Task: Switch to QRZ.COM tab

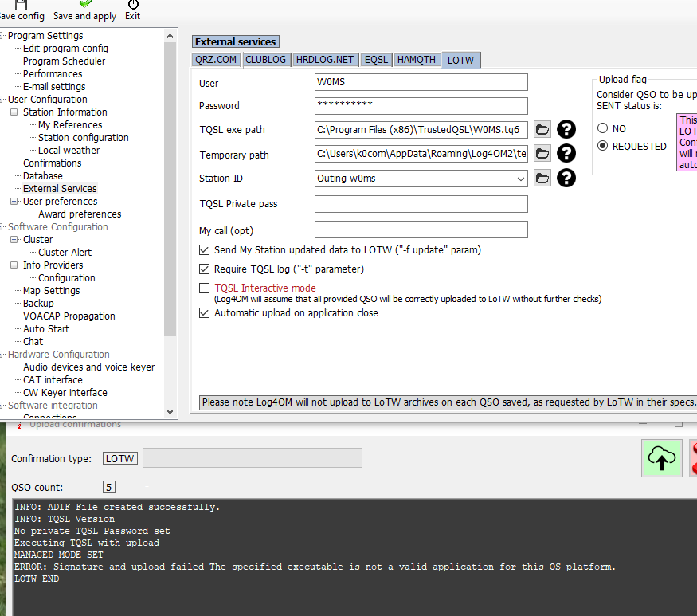Action: [x=216, y=60]
